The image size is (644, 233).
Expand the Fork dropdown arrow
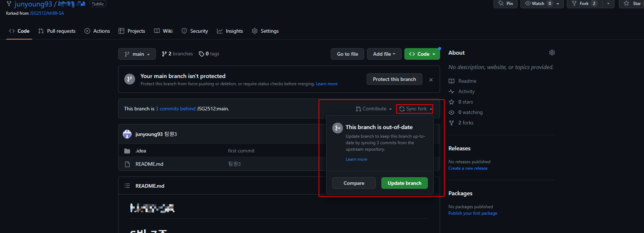click(608, 4)
